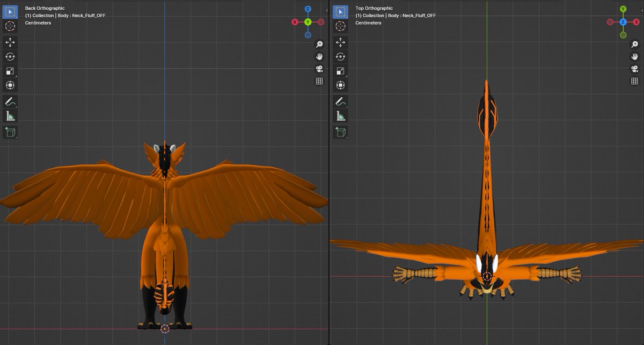Toggle camera view in Back Orthographic viewport

pos(319,69)
